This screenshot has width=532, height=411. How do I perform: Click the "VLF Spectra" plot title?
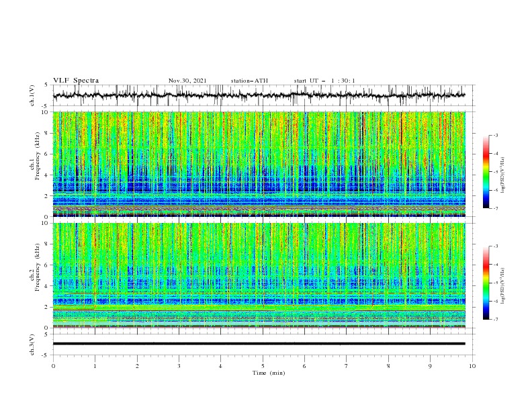[76, 81]
